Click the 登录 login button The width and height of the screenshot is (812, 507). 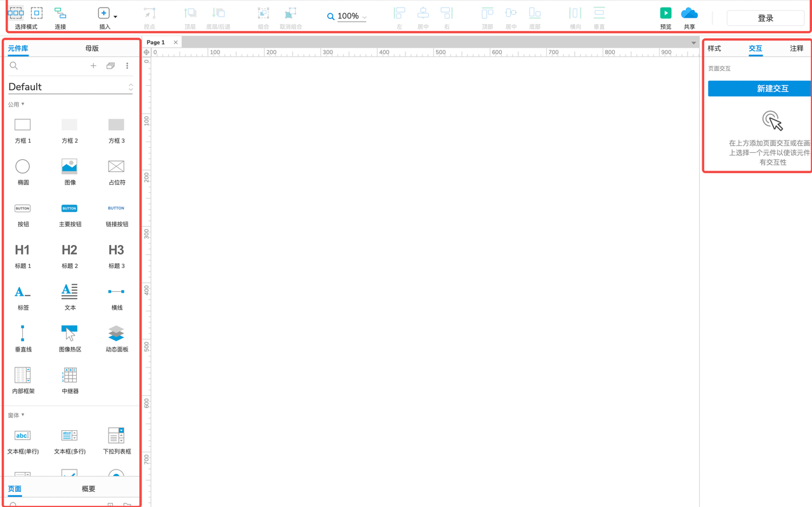tap(766, 18)
